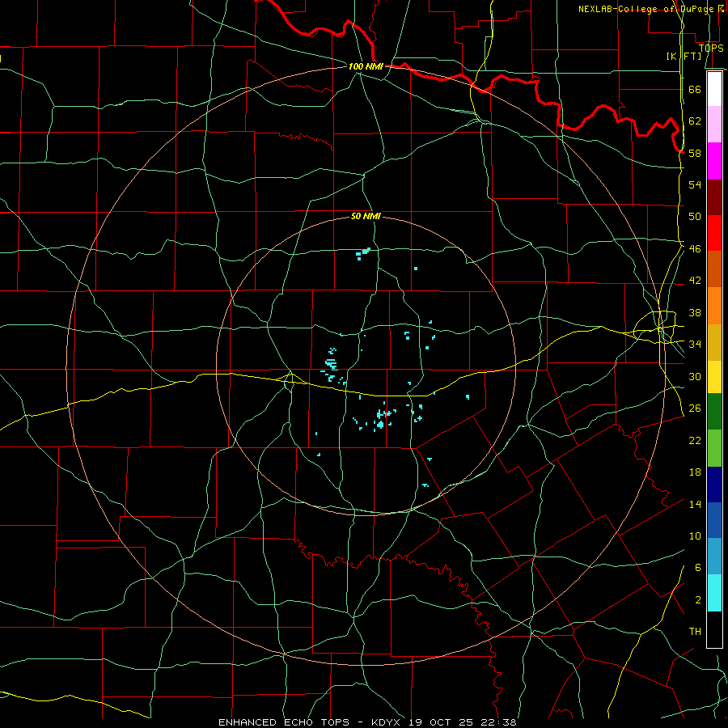Choose the yellow legend swatch
Screen dimensions: 728x728
pyautogui.click(x=714, y=376)
